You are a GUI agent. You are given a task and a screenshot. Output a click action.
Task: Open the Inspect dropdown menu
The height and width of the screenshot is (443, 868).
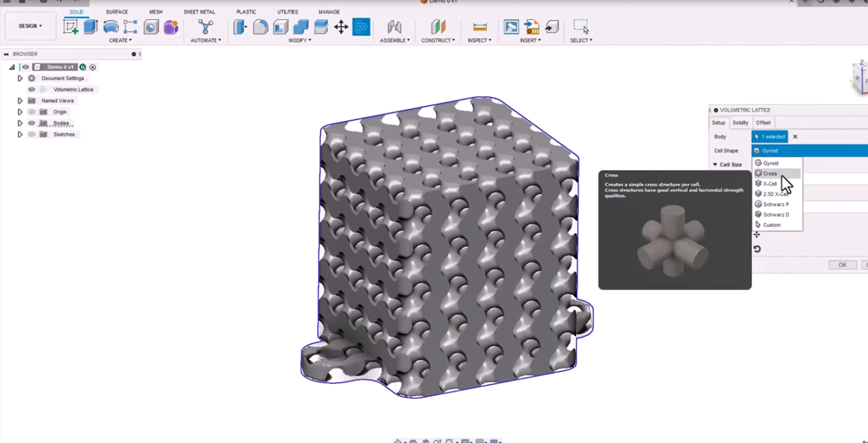tap(480, 40)
